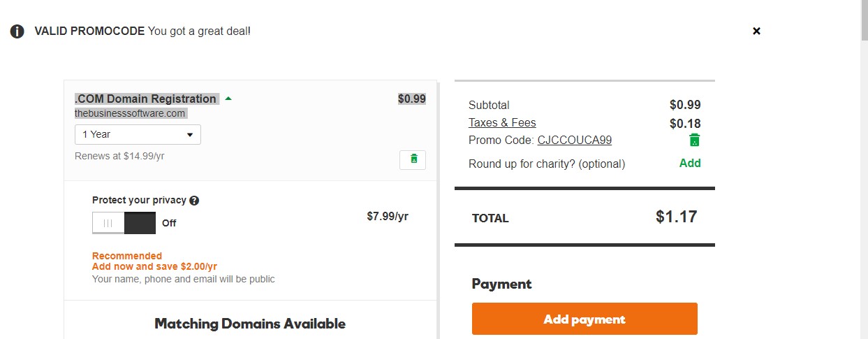Click the privacy help question mark icon

click(x=194, y=201)
